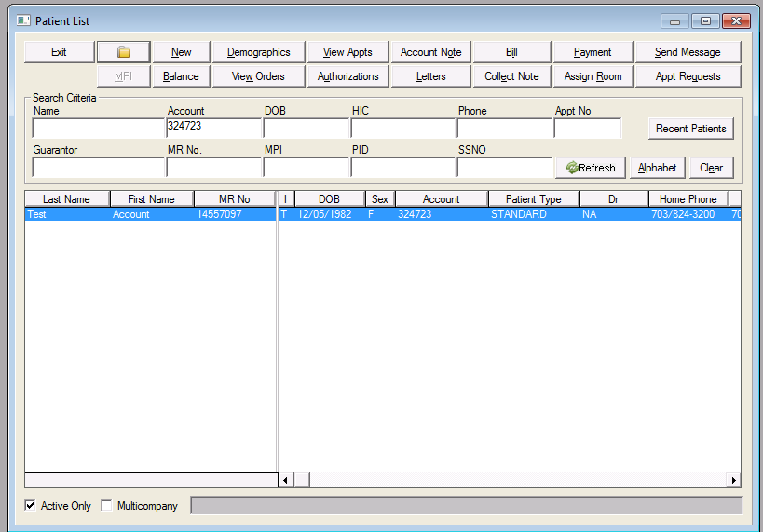
Task: Click the horizontal scrollbar right arrow
Action: coord(733,480)
